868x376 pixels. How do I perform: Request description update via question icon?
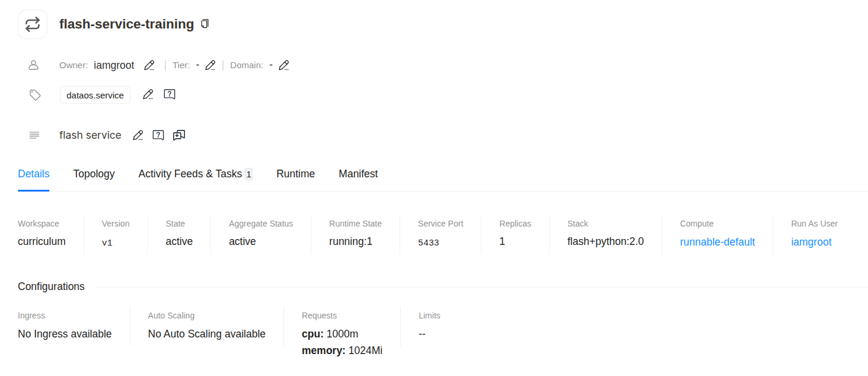[x=158, y=135]
